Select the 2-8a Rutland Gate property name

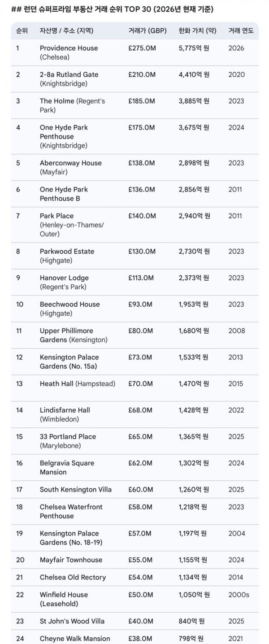69,74
